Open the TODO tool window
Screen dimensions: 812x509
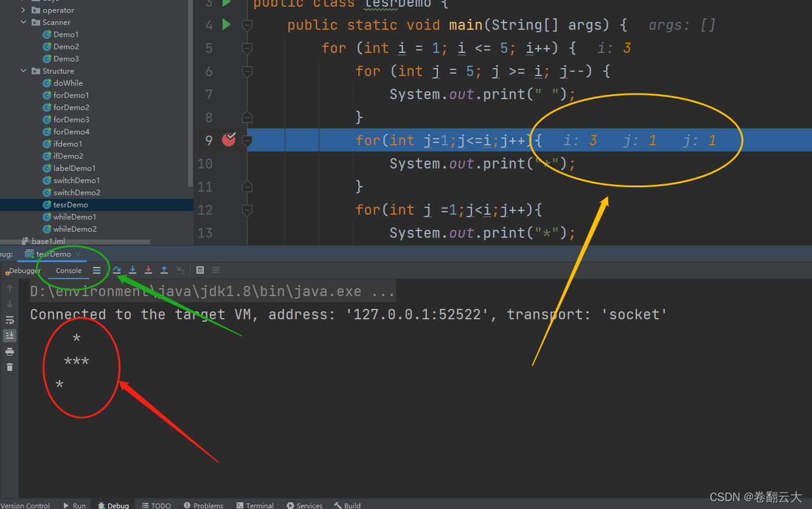tap(156, 505)
